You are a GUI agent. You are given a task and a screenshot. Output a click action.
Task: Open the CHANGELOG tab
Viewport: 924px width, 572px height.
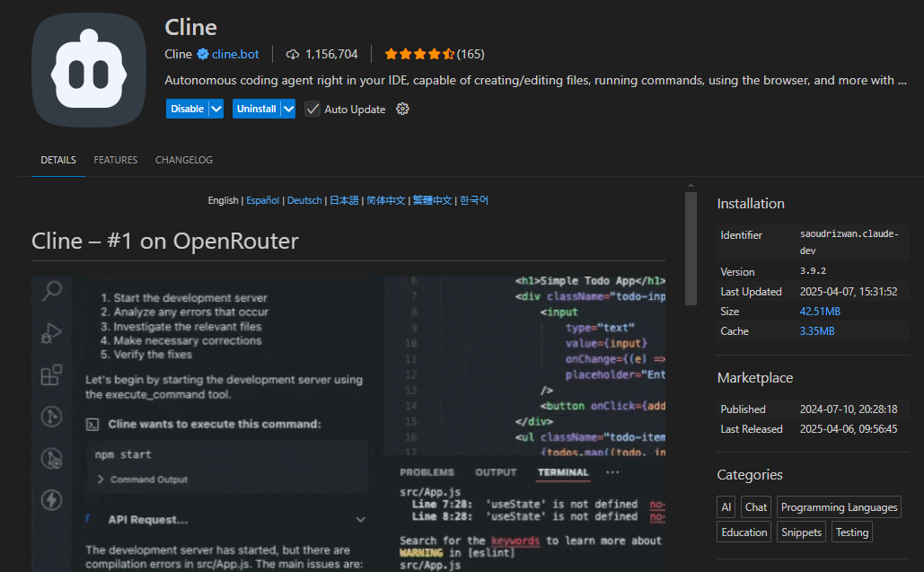click(x=183, y=160)
